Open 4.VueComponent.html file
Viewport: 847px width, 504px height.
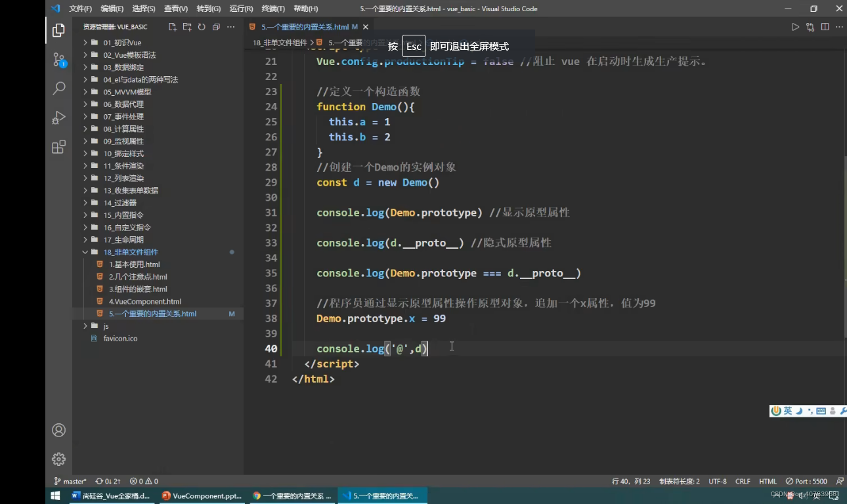pyautogui.click(x=144, y=301)
